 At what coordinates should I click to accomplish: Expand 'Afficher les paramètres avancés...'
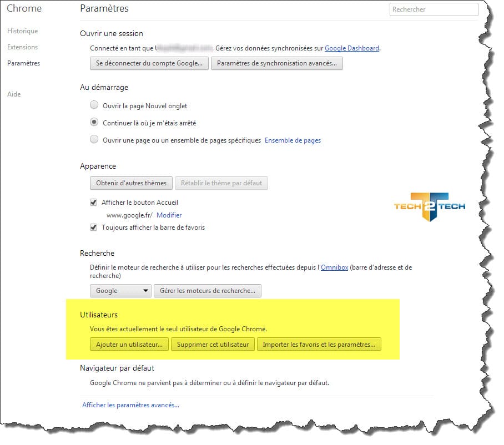click(130, 405)
